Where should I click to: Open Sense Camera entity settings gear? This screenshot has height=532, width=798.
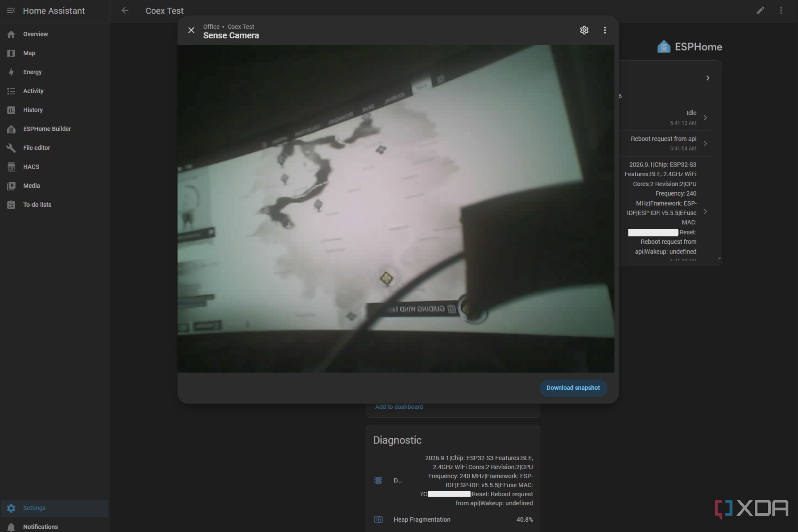[x=584, y=30]
